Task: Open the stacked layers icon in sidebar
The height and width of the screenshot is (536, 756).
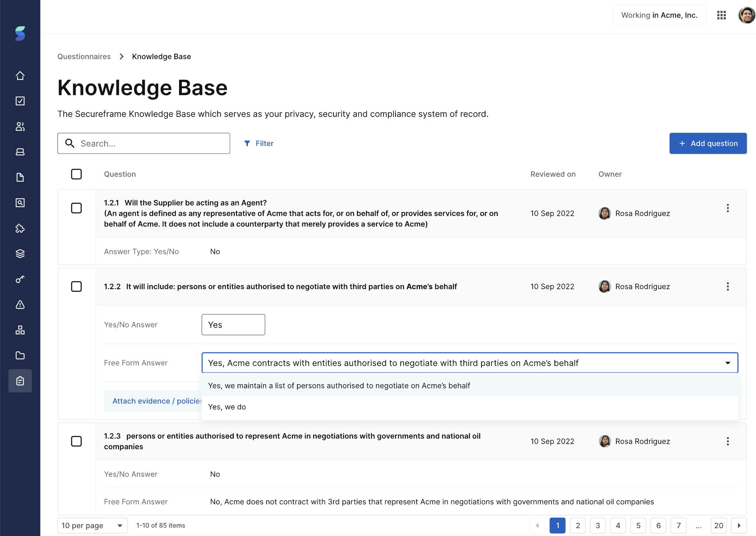Action: click(x=20, y=254)
